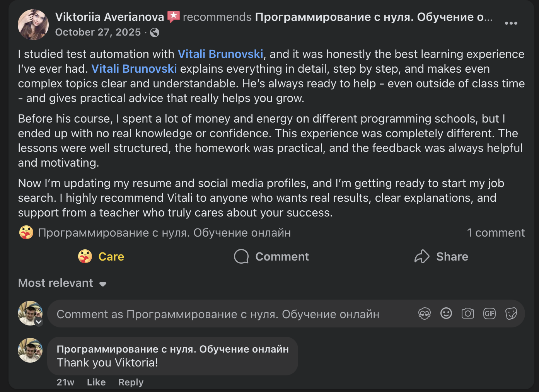Click the public audience globe icon
Image resolution: width=539 pixels, height=392 pixels.
[155, 32]
